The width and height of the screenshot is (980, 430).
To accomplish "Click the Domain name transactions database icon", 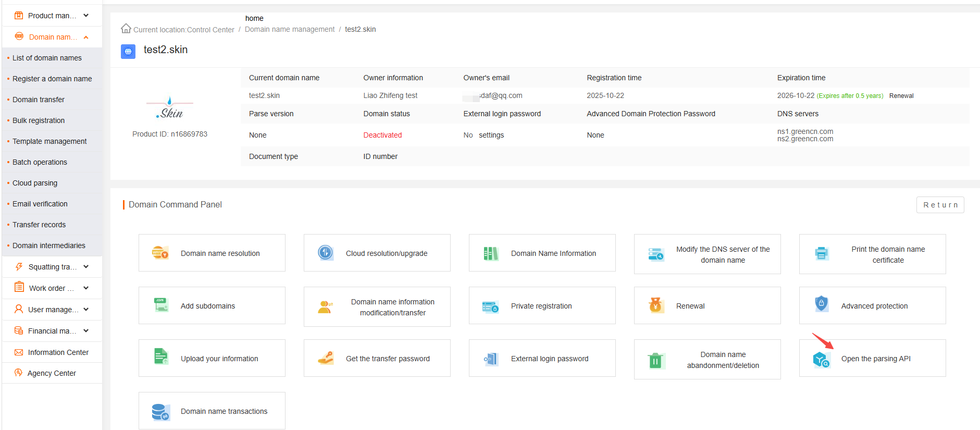I will (160, 412).
